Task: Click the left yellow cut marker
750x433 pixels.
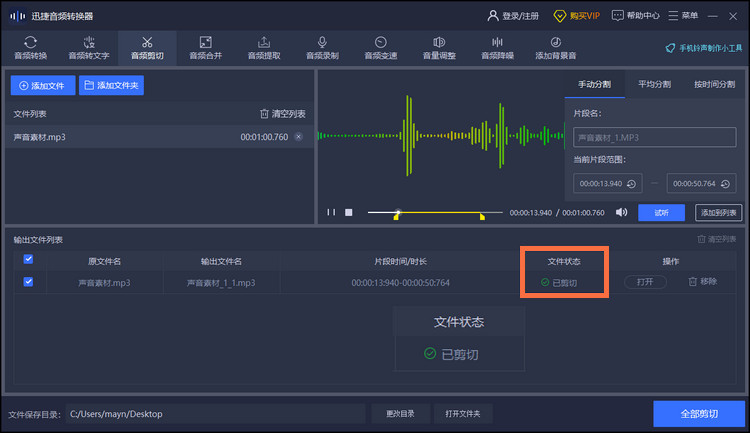Action: click(x=396, y=217)
